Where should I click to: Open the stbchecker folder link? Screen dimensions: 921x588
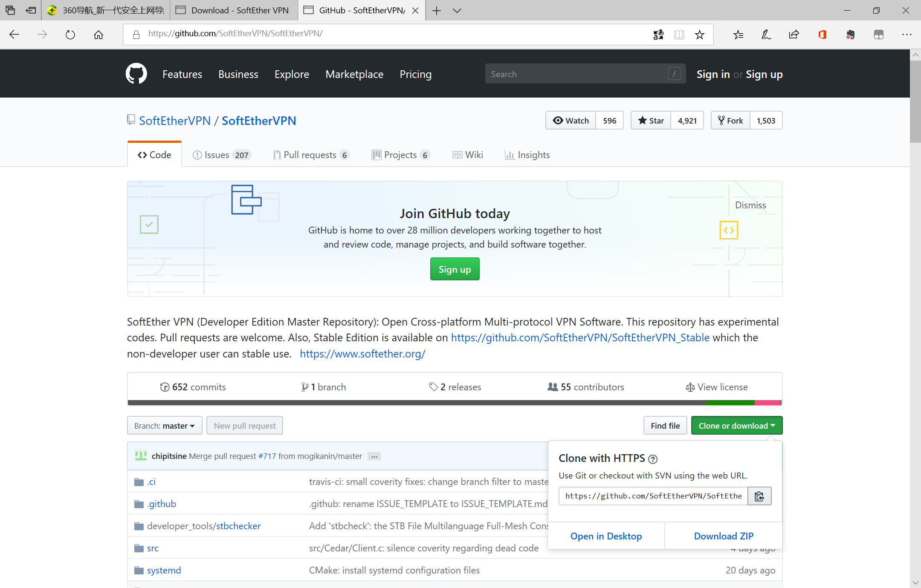point(238,526)
